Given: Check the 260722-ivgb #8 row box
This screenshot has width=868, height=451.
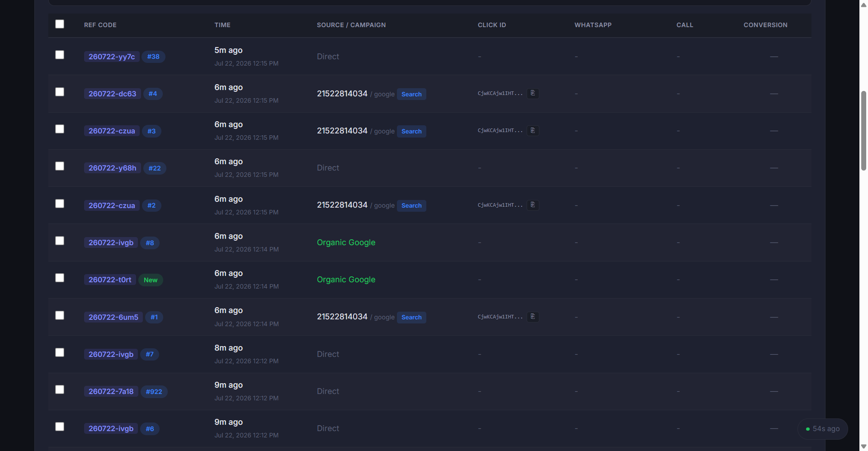Looking at the screenshot, I should click(x=60, y=241).
